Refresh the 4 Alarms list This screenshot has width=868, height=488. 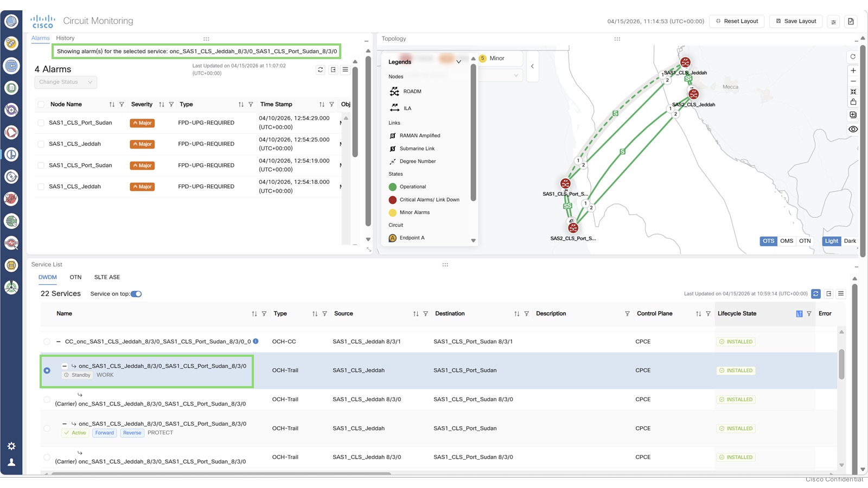[320, 69]
